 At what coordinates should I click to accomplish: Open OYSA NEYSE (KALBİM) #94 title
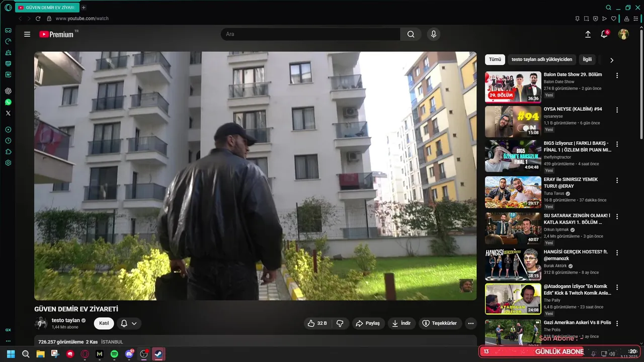573,109
